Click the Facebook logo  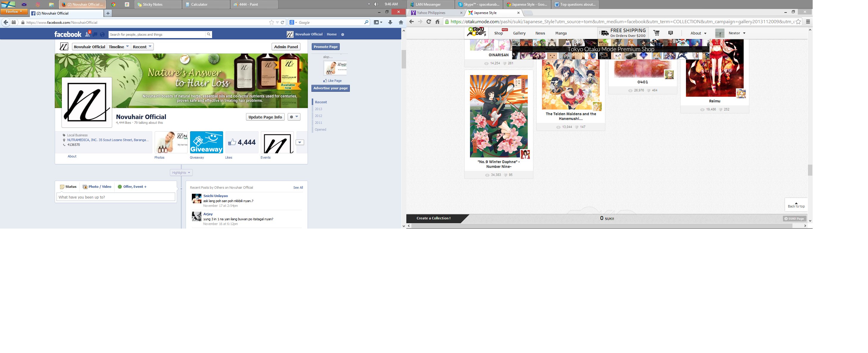click(68, 34)
